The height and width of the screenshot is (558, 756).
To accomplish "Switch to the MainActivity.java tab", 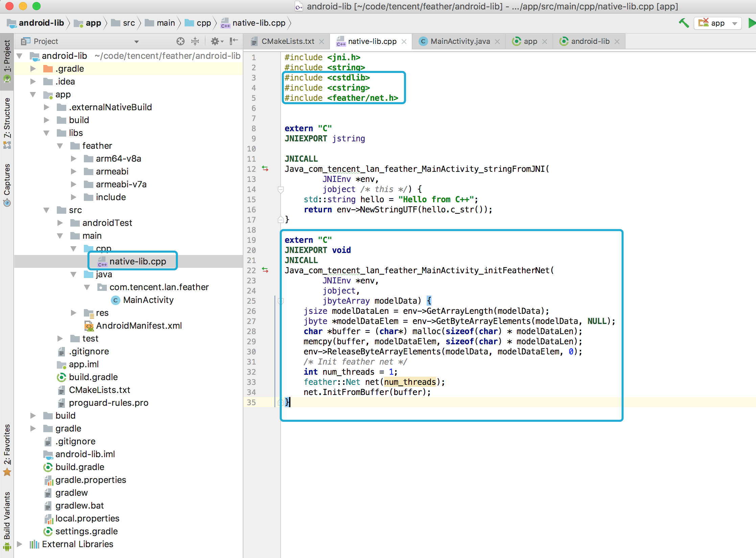I will pos(460,41).
